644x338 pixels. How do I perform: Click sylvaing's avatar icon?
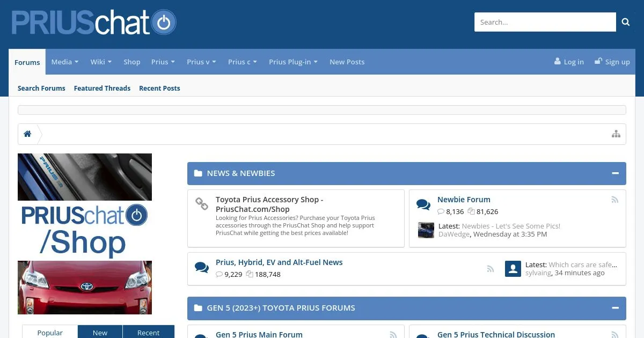click(513, 269)
